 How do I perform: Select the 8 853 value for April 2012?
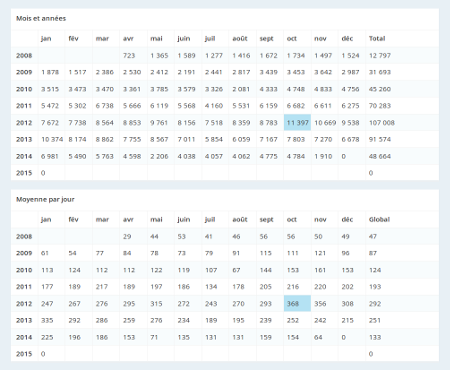132,123
